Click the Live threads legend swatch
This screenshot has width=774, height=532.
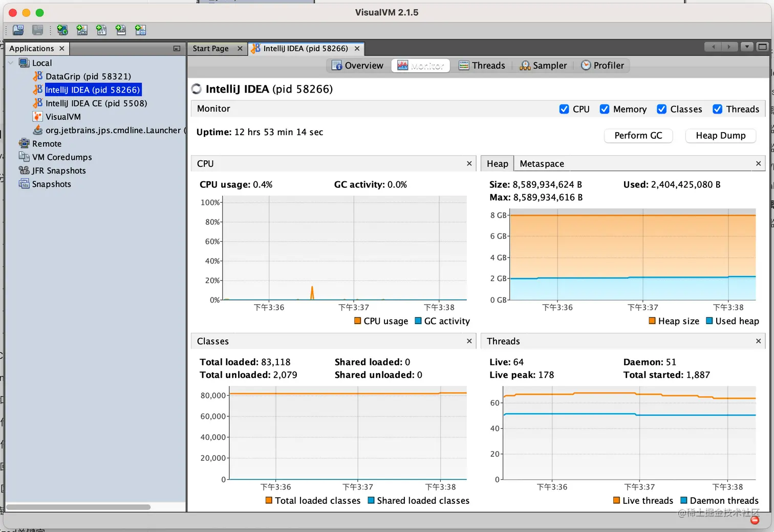[x=617, y=500]
